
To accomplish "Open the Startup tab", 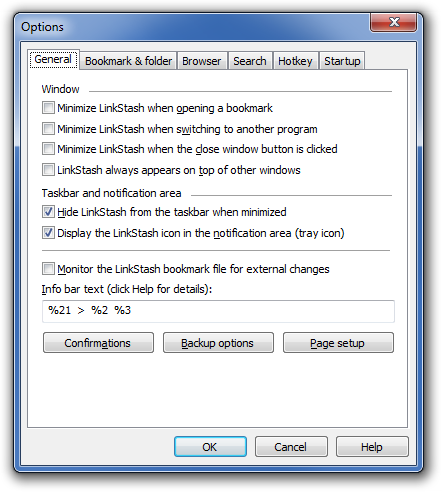I will point(342,61).
